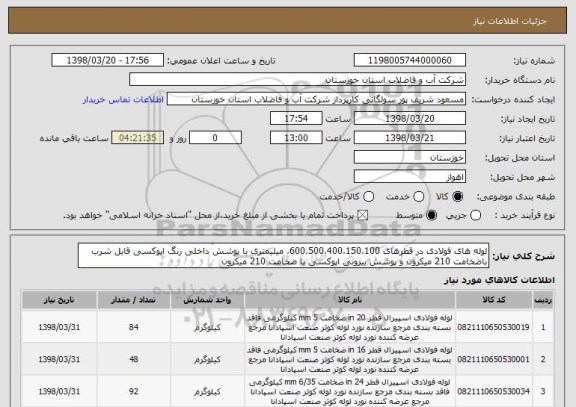Click the واحد شمارش column header

pyautogui.click(x=207, y=300)
